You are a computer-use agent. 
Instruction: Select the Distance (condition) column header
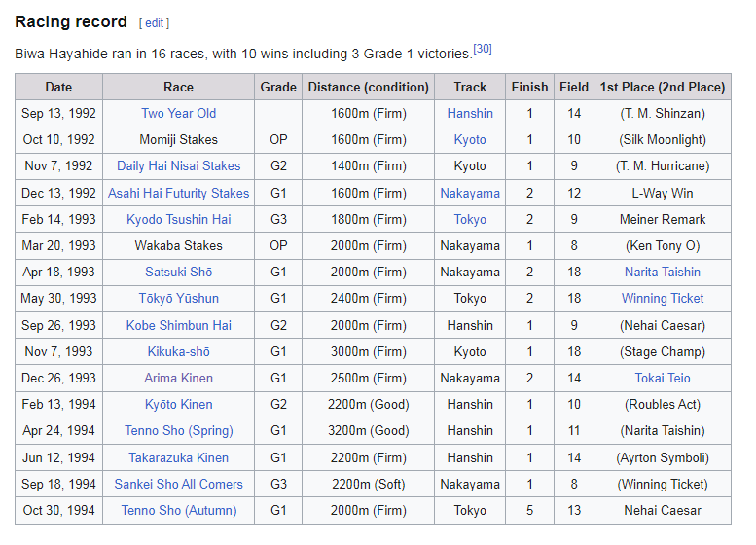(x=369, y=87)
